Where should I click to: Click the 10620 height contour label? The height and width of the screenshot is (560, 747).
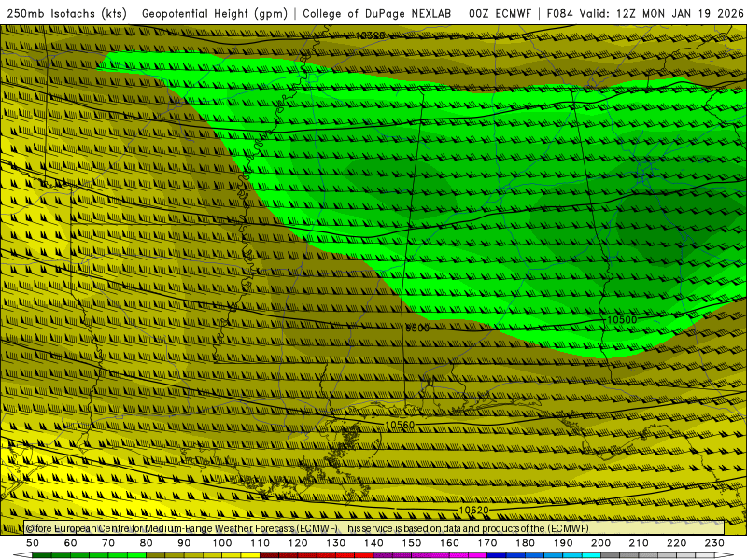473,510
